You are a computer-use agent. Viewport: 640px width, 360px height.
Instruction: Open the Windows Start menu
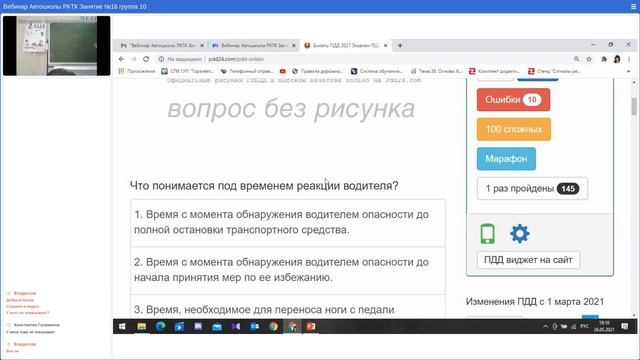(x=122, y=327)
